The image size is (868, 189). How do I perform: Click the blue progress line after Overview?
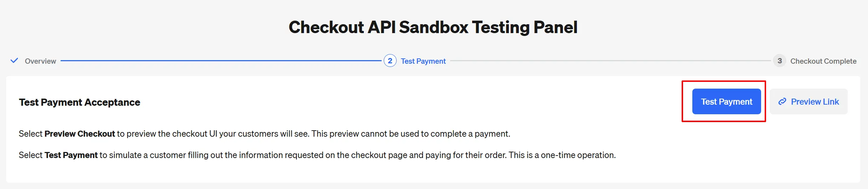click(x=221, y=61)
